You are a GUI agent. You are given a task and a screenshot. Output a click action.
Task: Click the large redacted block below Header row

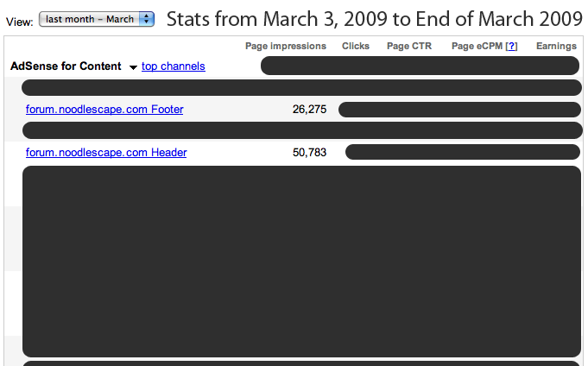301,261
